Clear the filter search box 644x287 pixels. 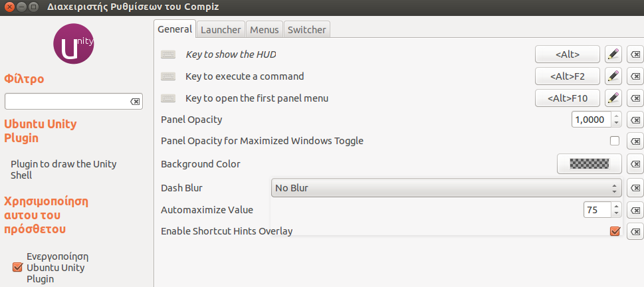135,102
